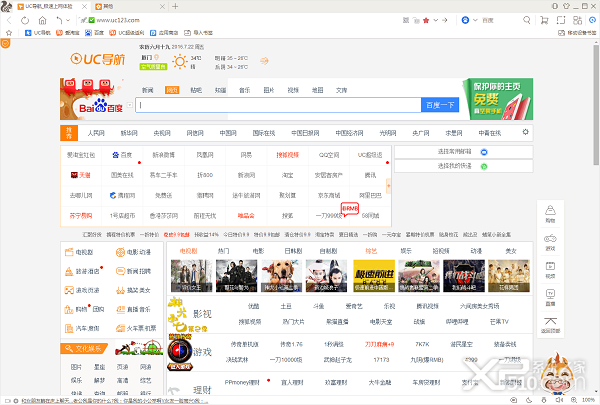
Task: Open the yellow 极速前进 show thumbnail
Action: coord(374,276)
